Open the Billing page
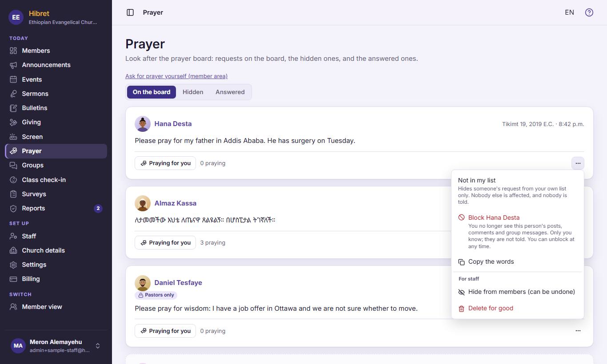The height and width of the screenshot is (364, 607). point(56,279)
